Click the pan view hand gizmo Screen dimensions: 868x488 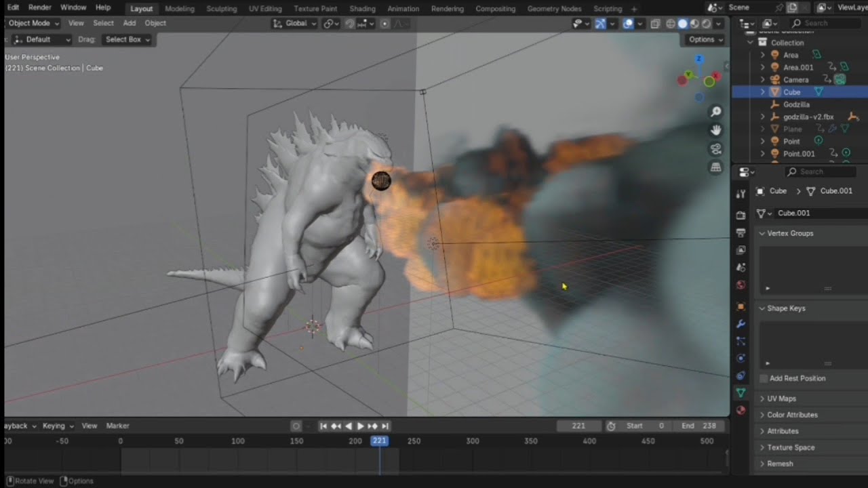(x=715, y=130)
